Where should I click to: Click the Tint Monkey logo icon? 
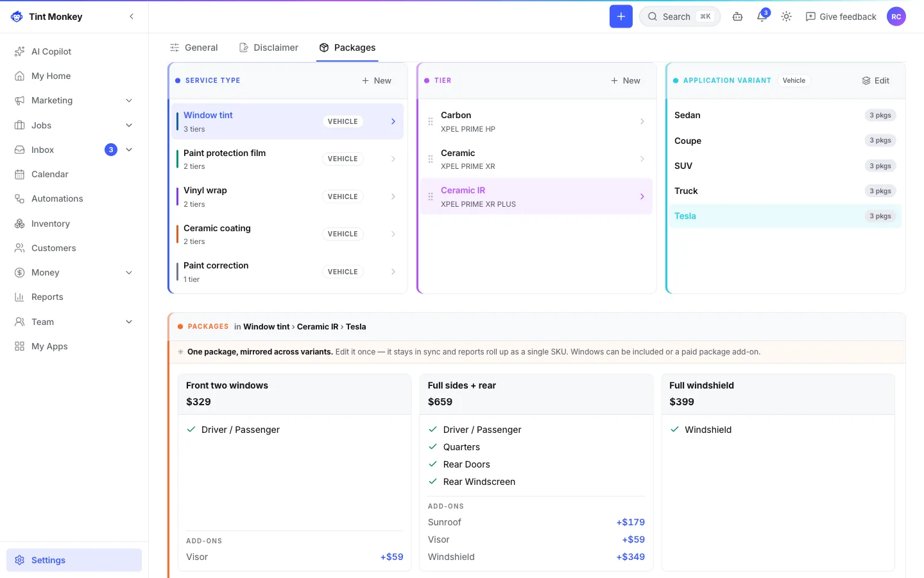[17, 17]
